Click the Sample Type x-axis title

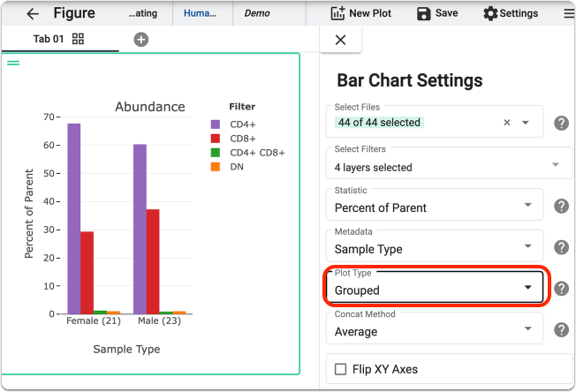(126, 349)
